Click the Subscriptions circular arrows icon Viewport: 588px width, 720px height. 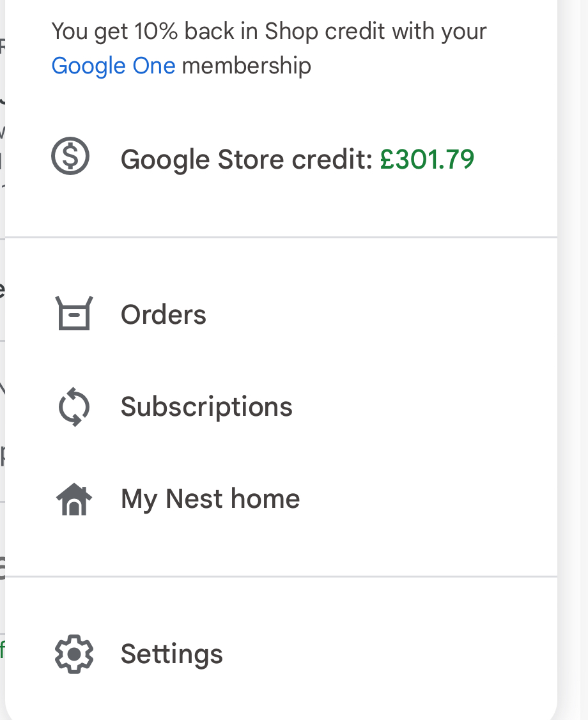click(x=74, y=407)
